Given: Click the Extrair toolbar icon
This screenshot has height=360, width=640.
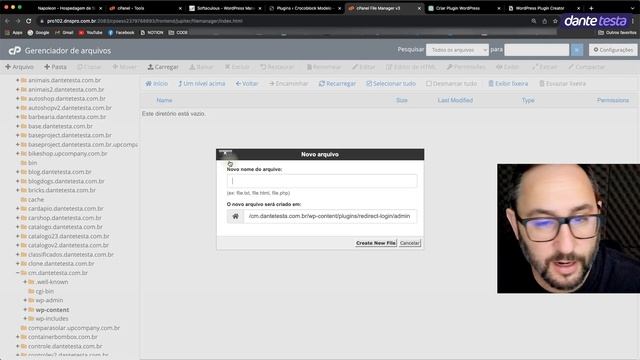Looking at the screenshot, I should (544, 67).
